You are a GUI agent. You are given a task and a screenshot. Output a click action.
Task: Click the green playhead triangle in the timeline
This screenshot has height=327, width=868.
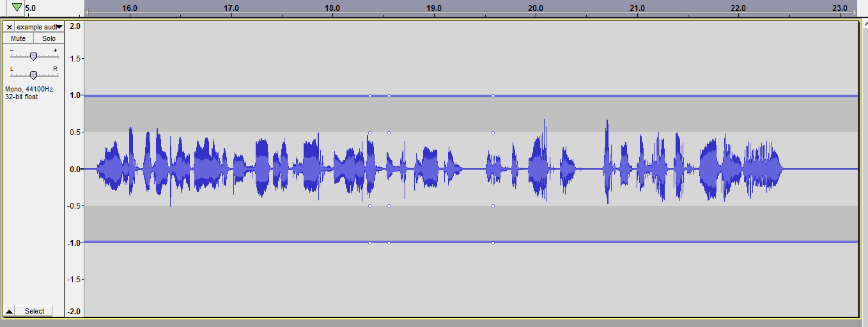tap(17, 7)
